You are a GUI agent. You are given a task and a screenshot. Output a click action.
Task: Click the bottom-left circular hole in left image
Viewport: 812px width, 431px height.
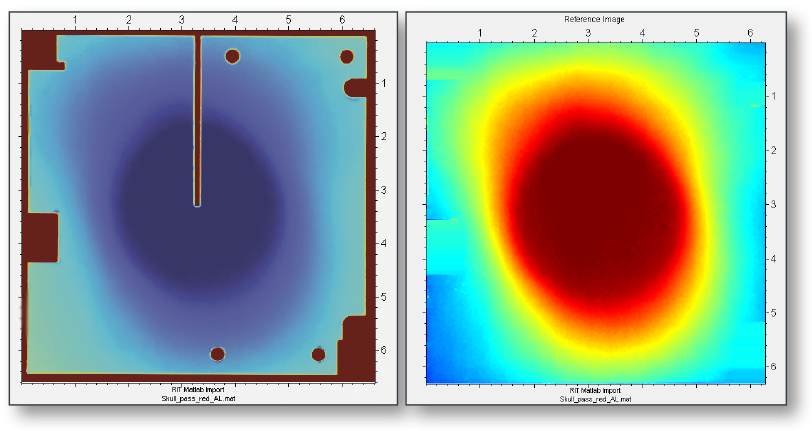(x=217, y=354)
